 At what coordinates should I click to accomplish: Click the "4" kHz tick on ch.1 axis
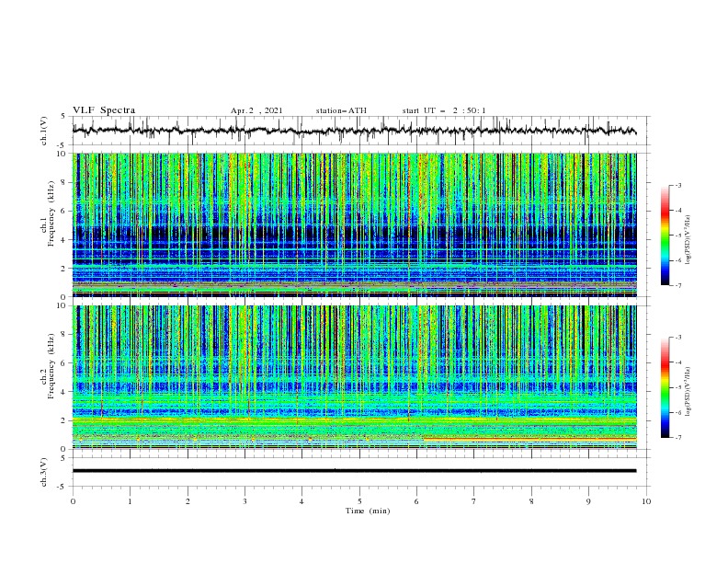[x=64, y=240]
